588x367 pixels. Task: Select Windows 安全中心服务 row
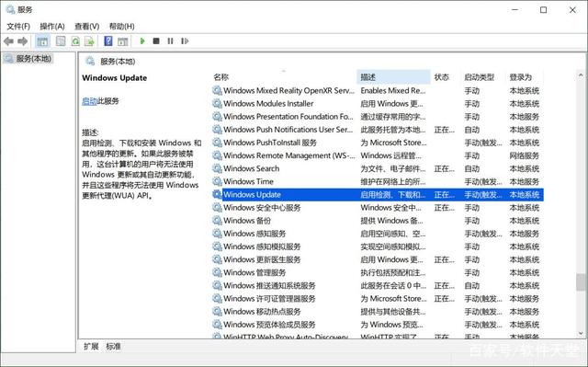click(378, 208)
